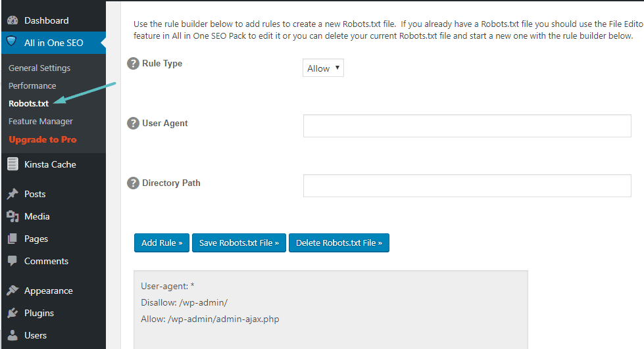644x349 pixels.
Task: Select Feature Manager in the sidebar
Action: pos(41,121)
